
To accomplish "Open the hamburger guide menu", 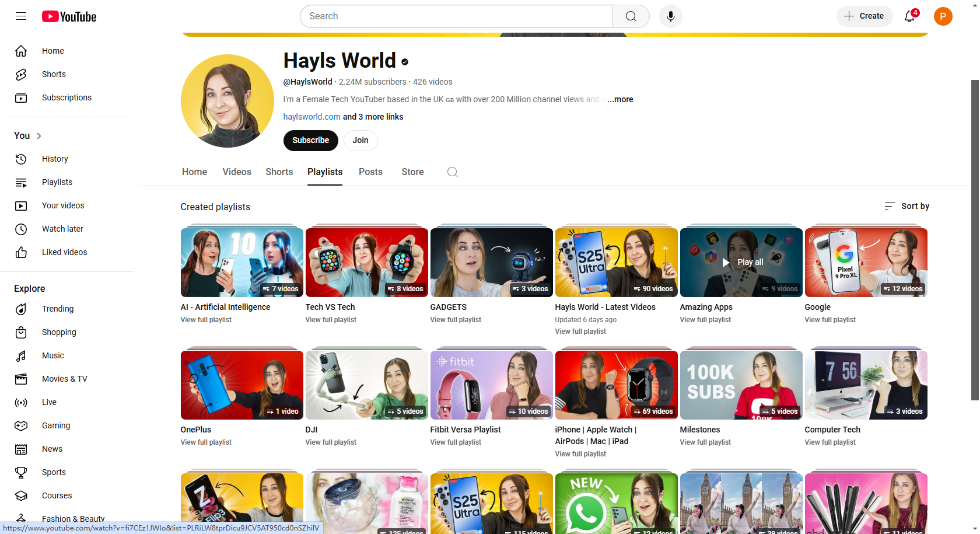I will [x=21, y=16].
